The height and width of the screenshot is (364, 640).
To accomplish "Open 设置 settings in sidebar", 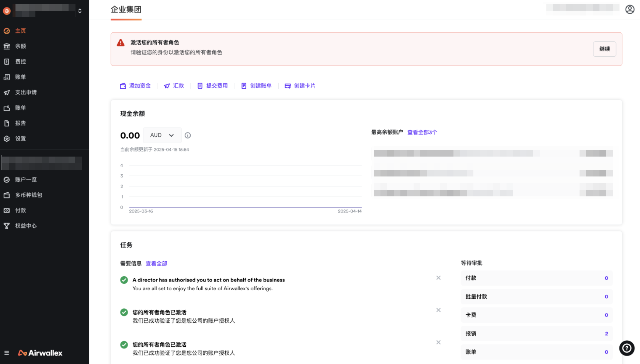I will point(20,139).
